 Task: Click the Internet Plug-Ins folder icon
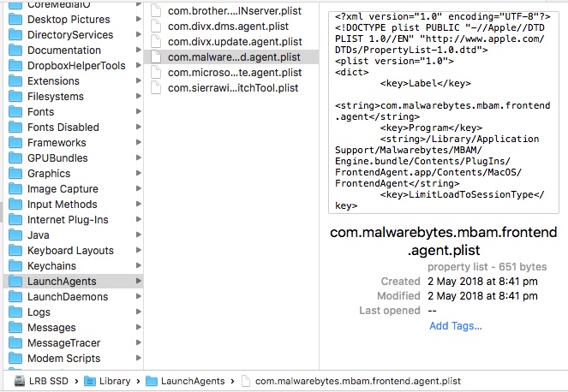[15, 220]
